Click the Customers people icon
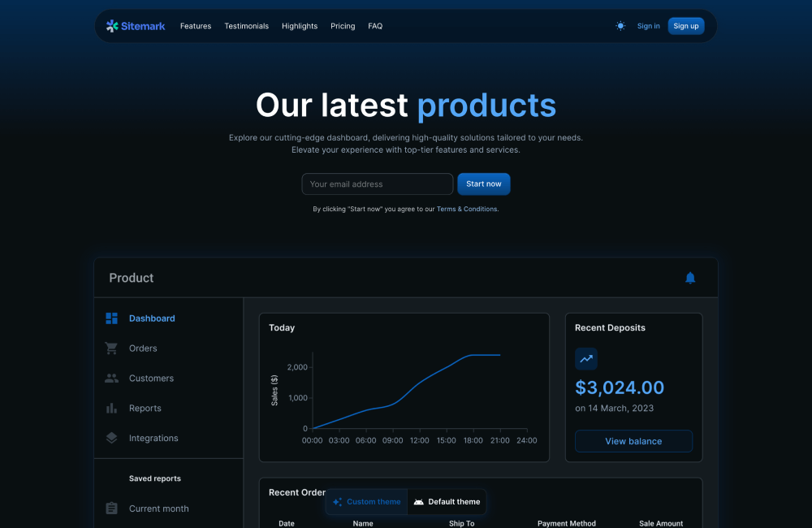 112,379
